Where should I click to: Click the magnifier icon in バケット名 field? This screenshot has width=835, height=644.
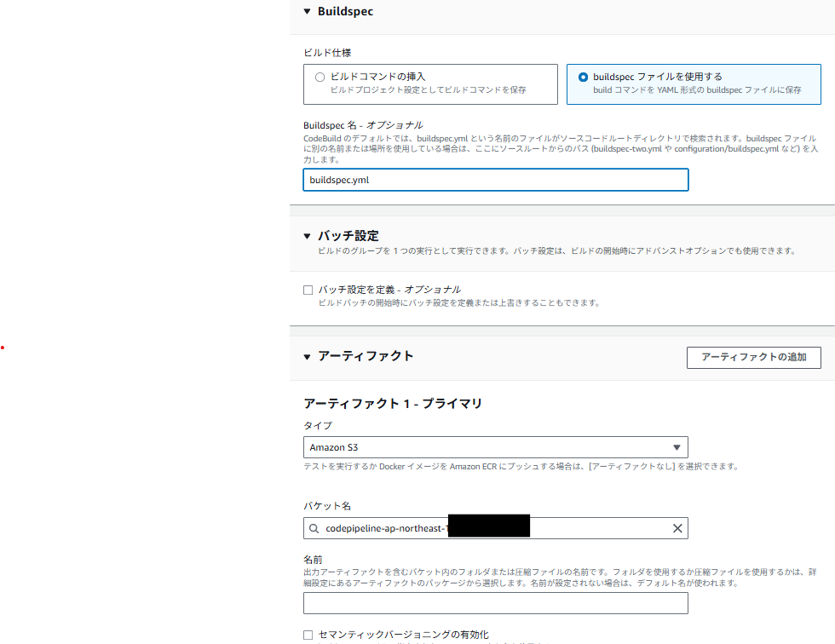[x=314, y=528]
